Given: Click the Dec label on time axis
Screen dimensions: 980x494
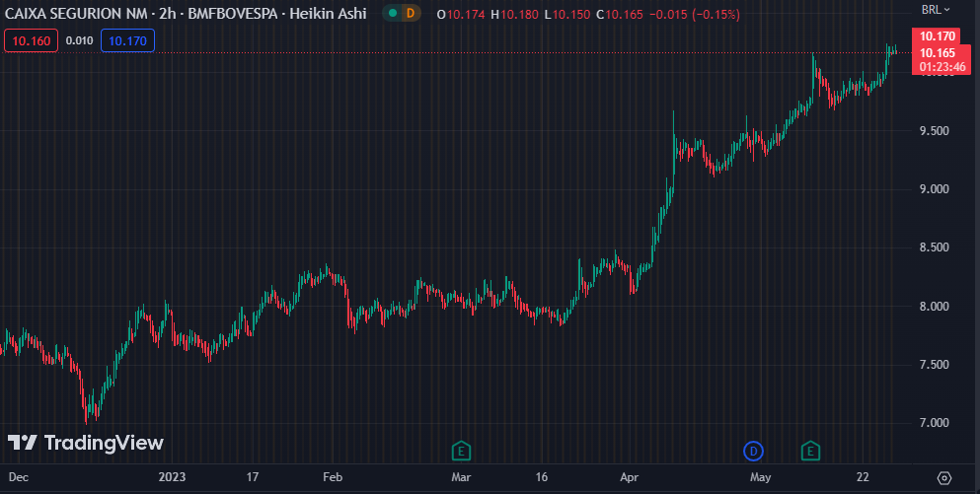Looking at the screenshot, I should click(18, 477).
